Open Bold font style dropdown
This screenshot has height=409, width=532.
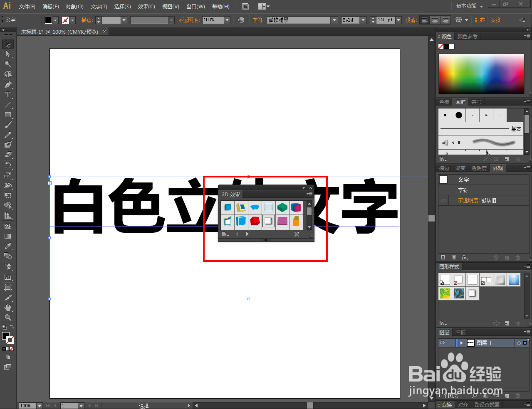pos(363,20)
